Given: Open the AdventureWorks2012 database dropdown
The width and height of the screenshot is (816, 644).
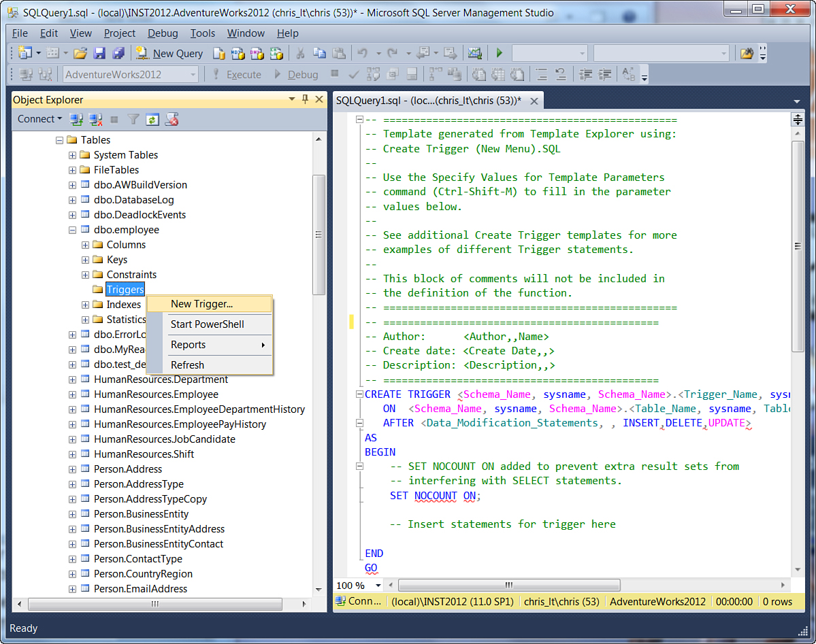Looking at the screenshot, I should 193,75.
